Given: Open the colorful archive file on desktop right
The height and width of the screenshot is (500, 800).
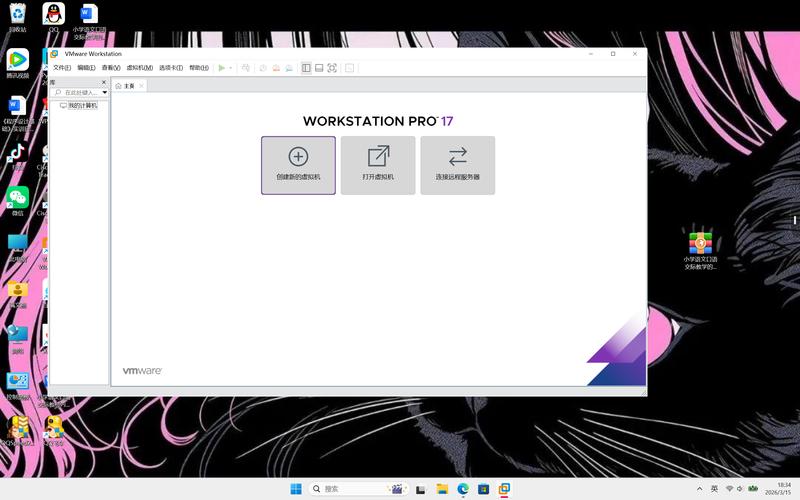Looking at the screenshot, I should 701,251.
